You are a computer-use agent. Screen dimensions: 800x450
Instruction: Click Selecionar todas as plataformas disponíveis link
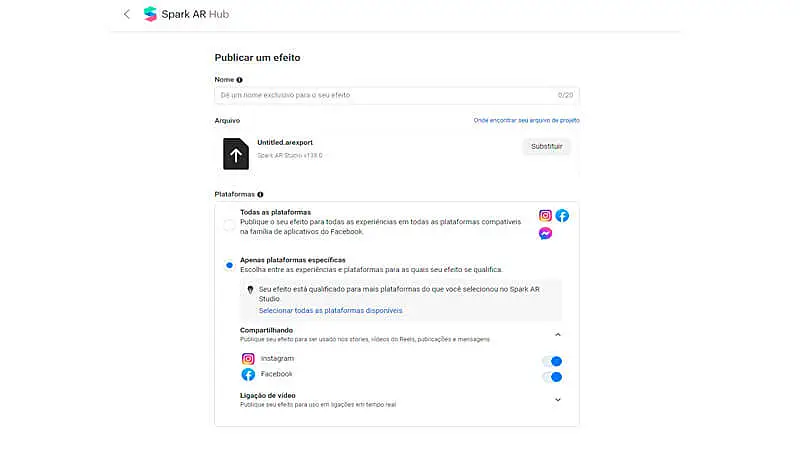coord(331,311)
